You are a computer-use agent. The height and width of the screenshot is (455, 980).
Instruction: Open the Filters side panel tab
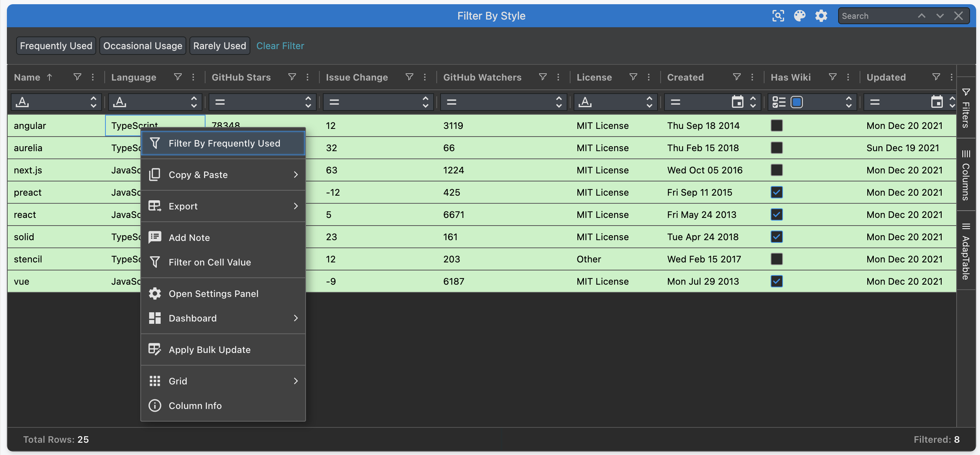click(966, 108)
